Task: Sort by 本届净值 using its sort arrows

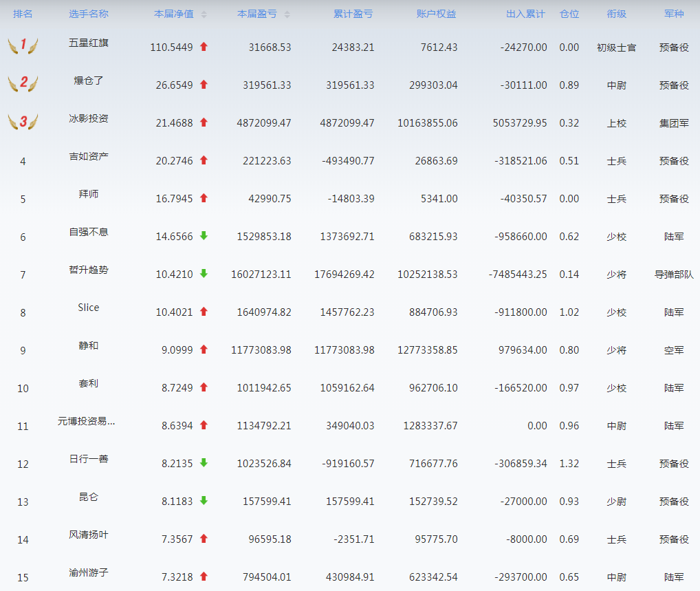Action: [x=204, y=14]
